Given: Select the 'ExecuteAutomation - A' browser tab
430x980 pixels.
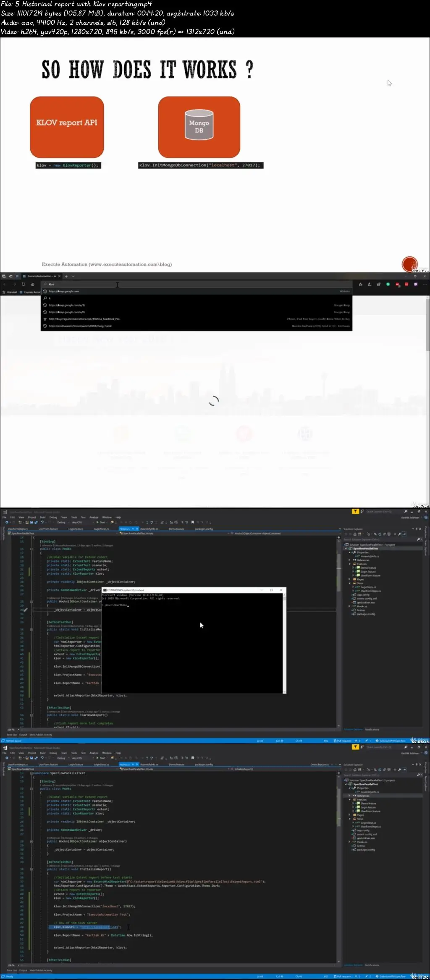Looking at the screenshot, I should (41, 276).
